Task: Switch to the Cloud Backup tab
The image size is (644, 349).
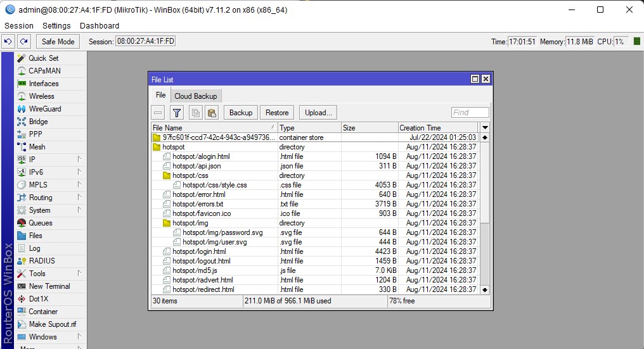Action: click(x=195, y=96)
